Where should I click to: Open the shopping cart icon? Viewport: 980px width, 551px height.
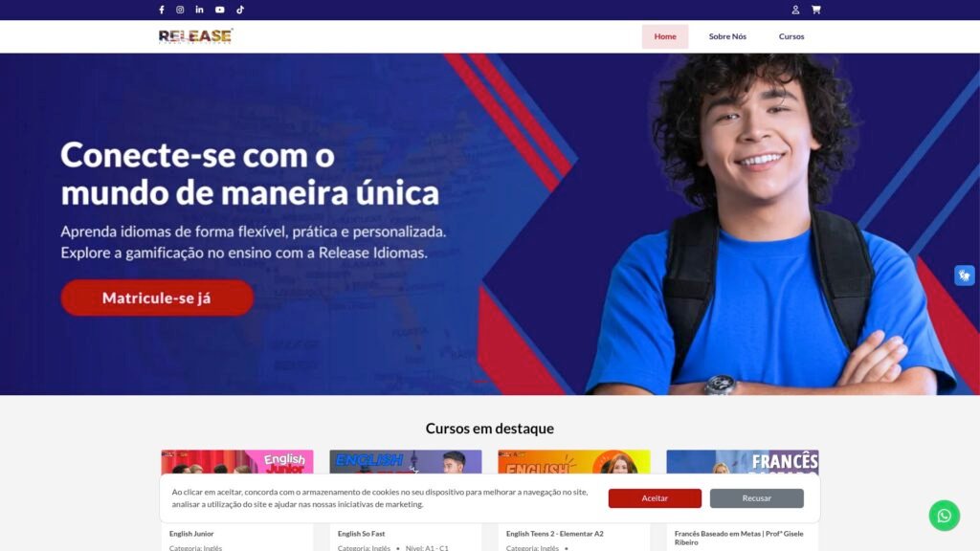[815, 10]
